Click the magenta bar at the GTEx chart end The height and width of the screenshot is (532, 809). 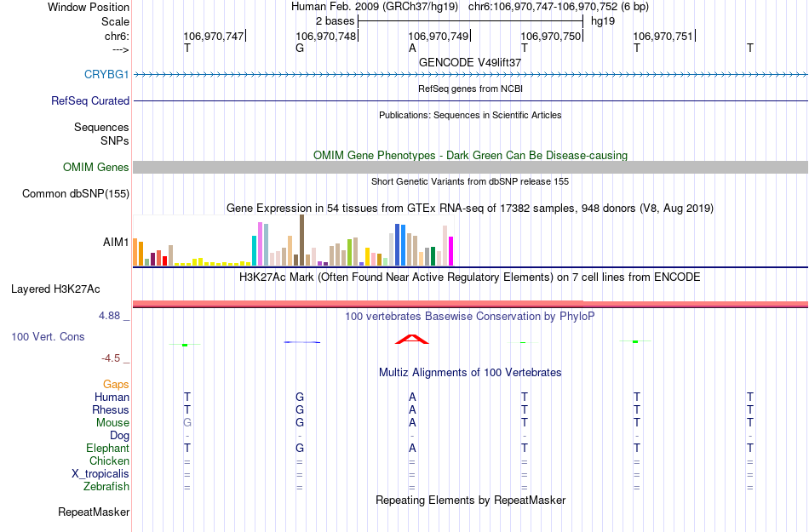tap(451, 251)
